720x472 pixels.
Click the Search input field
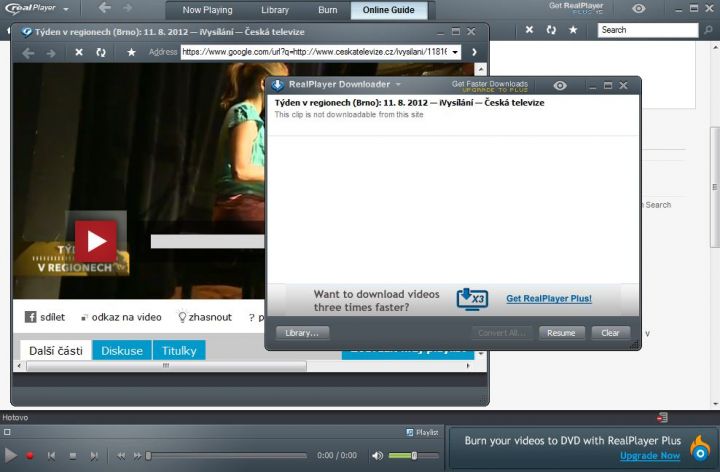(648, 30)
